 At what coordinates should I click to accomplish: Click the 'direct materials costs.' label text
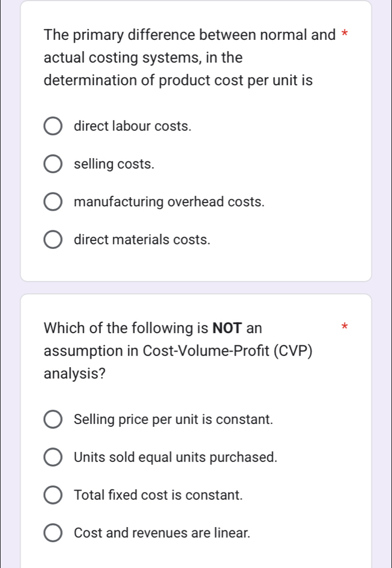[143, 241]
